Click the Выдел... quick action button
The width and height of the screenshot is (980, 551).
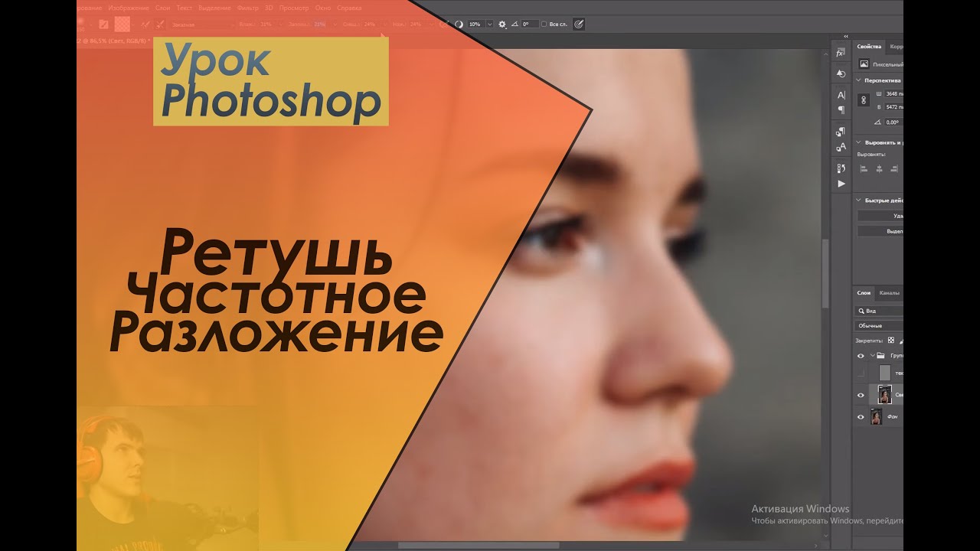tap(880, 231)
